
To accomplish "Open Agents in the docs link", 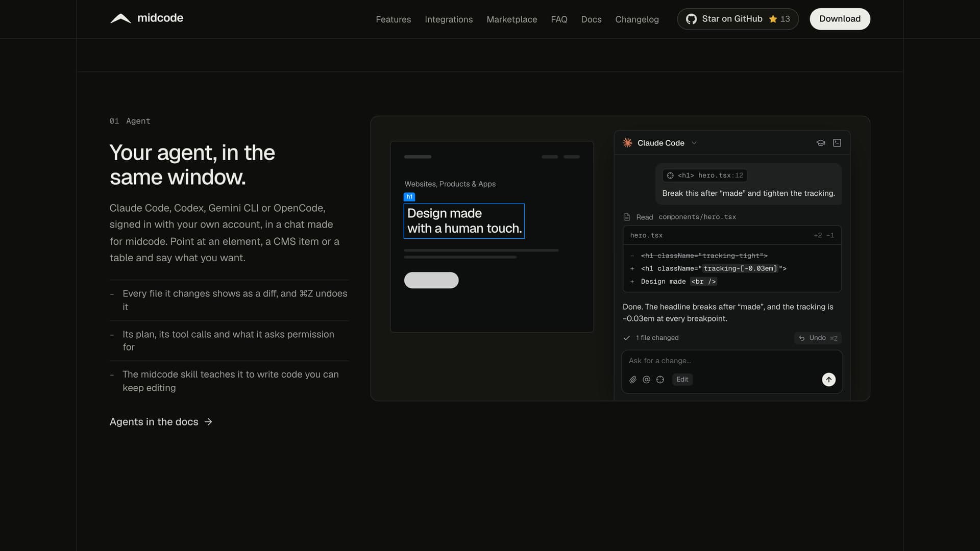I will [x=161, y=422].
